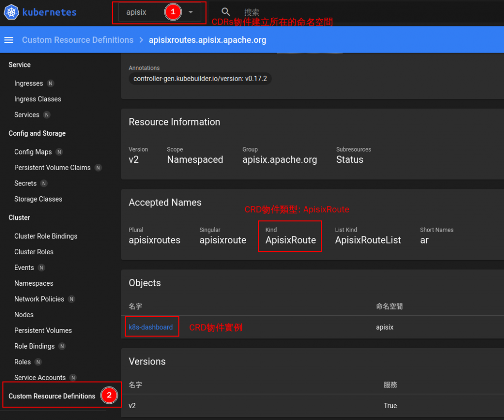Image resolution: width=504 pixels, height=420 pixels.
Task: Click the apisixroutes plural name
Action: [x=154, y=240]
